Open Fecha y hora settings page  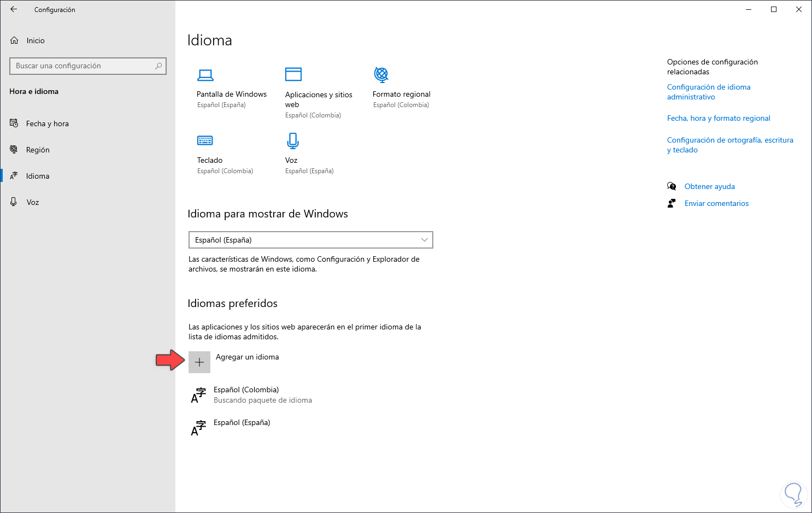(x=48, y=123)
